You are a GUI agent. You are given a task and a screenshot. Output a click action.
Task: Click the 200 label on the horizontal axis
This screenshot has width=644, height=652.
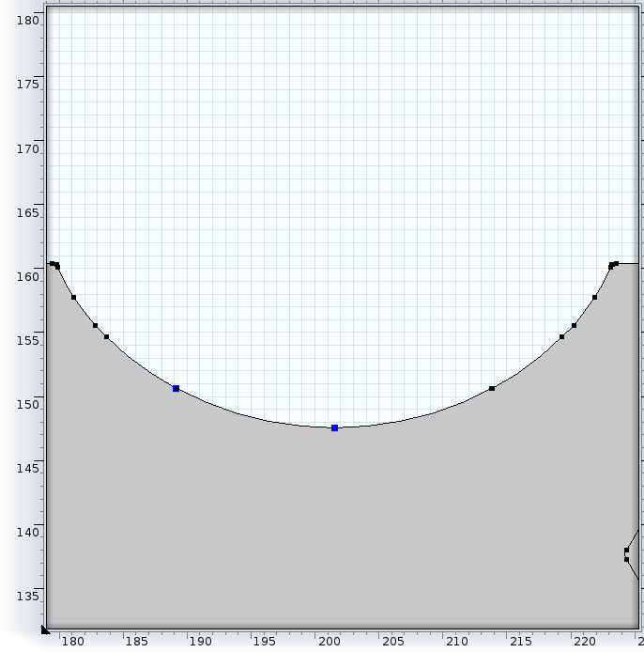pos(329,642)
